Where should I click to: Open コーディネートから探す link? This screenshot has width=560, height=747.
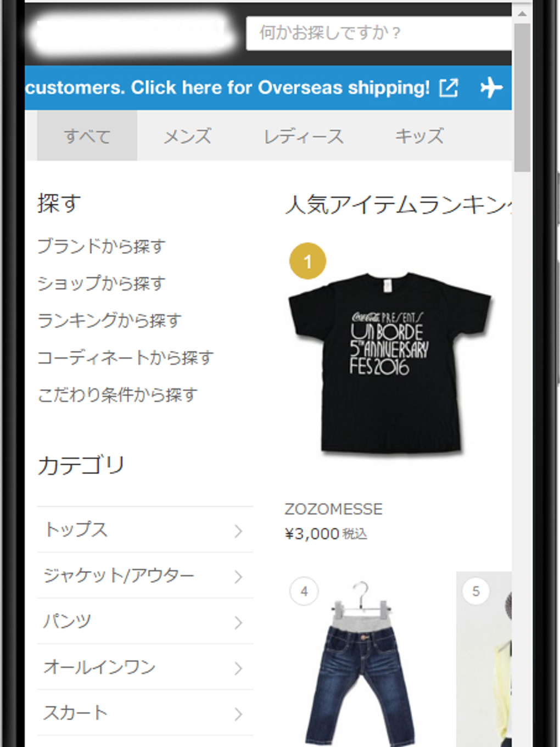(x=125, y=358)
